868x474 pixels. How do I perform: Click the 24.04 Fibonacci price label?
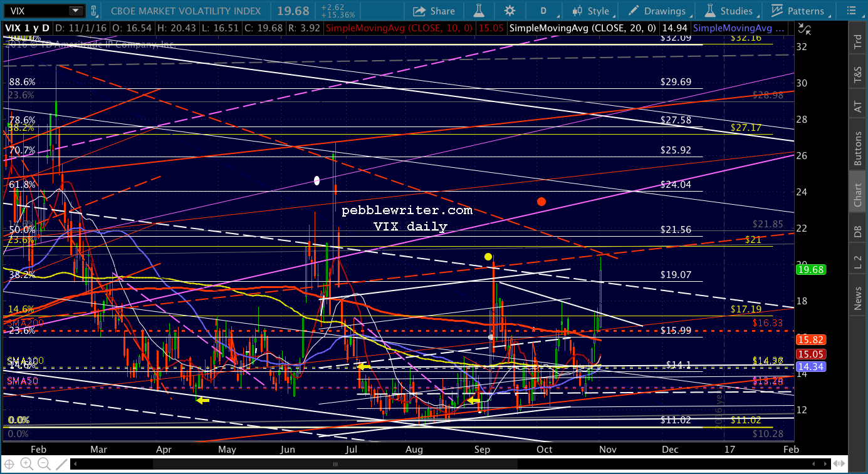coord(676,185)
